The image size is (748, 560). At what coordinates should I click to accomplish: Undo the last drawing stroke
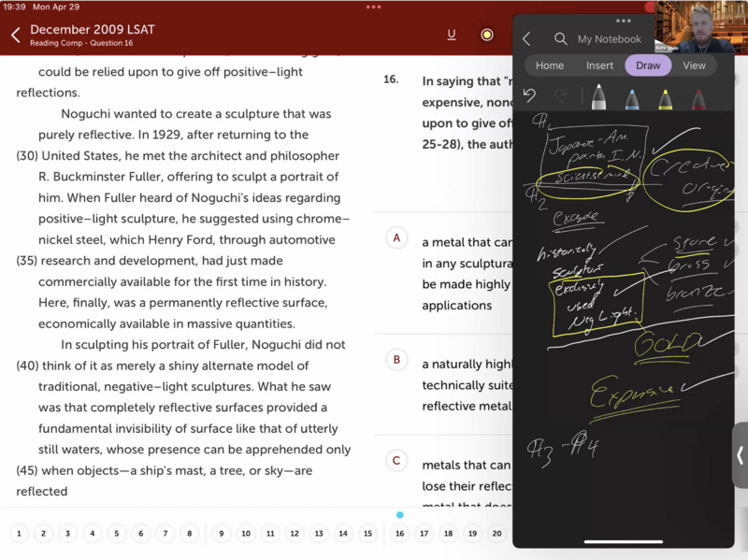(530, 96)
